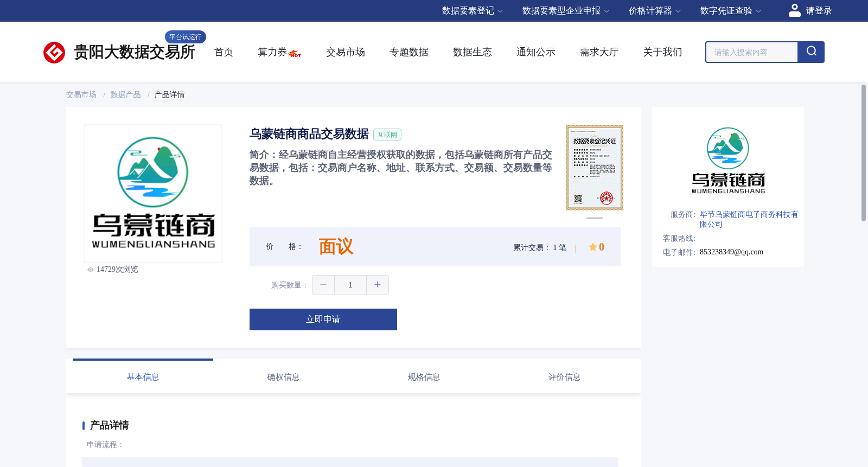Image resolution: width=868 pixels, height=467 pixels.
Task: Open the 价格计算器 dropdown
Action: [655, 11]
